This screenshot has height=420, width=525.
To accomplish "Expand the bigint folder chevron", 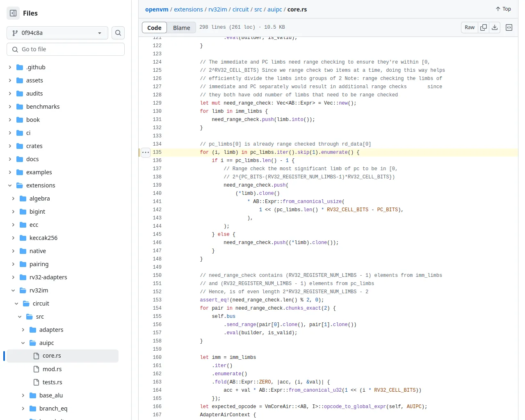I will [x=13, y=212].
